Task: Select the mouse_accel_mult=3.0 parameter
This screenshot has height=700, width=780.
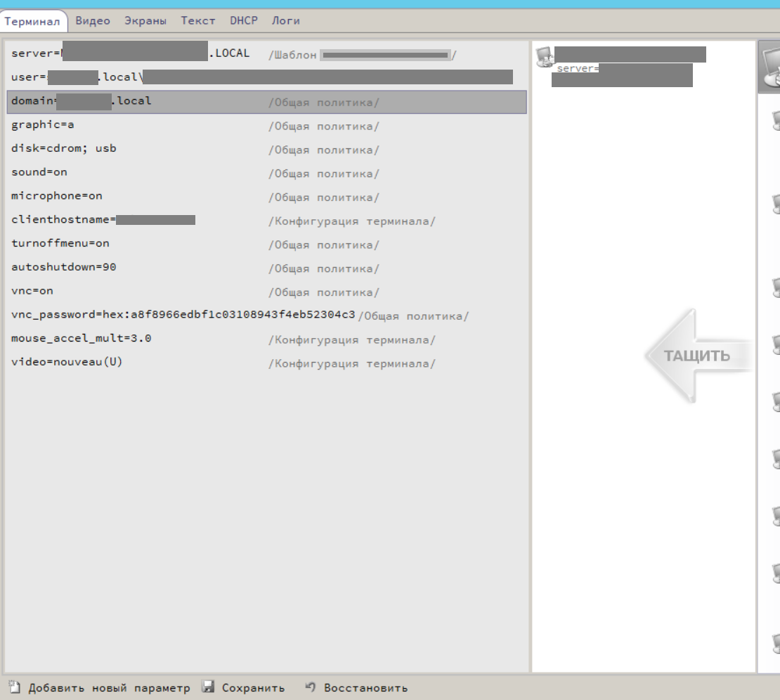Action: [82, 339]
